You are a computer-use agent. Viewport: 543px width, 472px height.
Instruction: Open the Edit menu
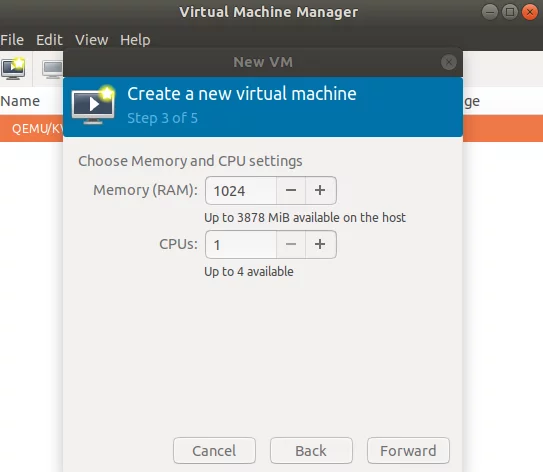point(49,40)
